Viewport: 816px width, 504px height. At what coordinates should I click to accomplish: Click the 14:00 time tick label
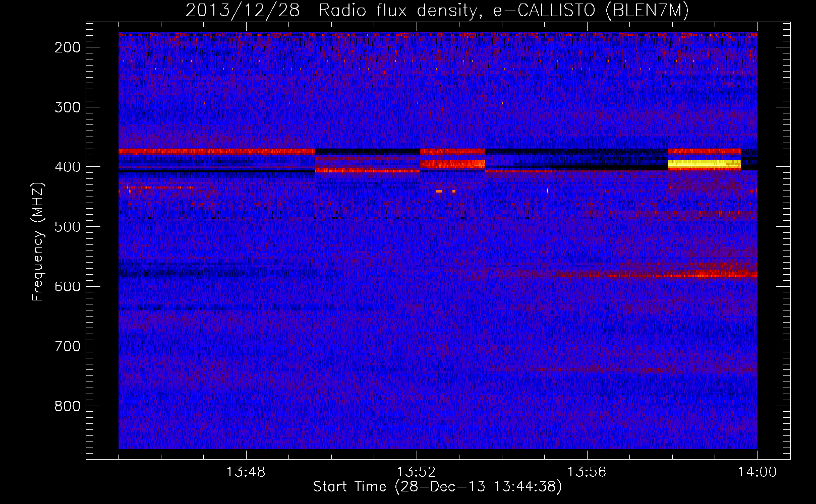tap(757, 472)
